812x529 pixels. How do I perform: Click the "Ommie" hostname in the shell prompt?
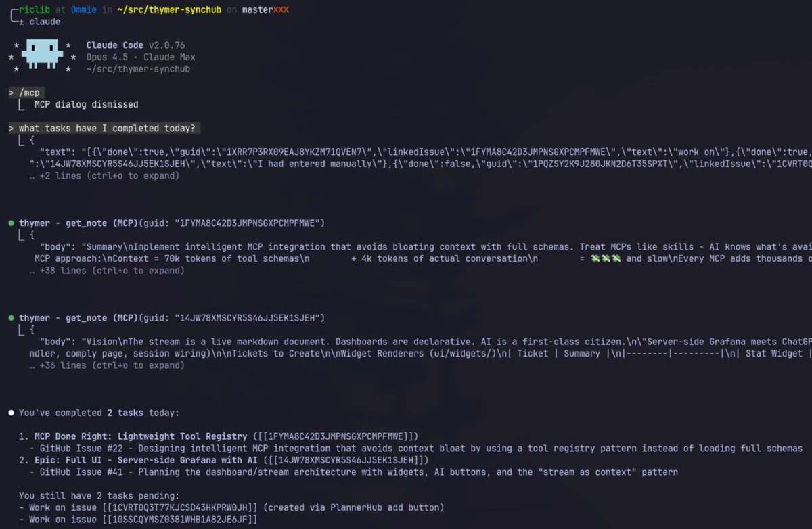pyautogui.click(x=84, y=9)
